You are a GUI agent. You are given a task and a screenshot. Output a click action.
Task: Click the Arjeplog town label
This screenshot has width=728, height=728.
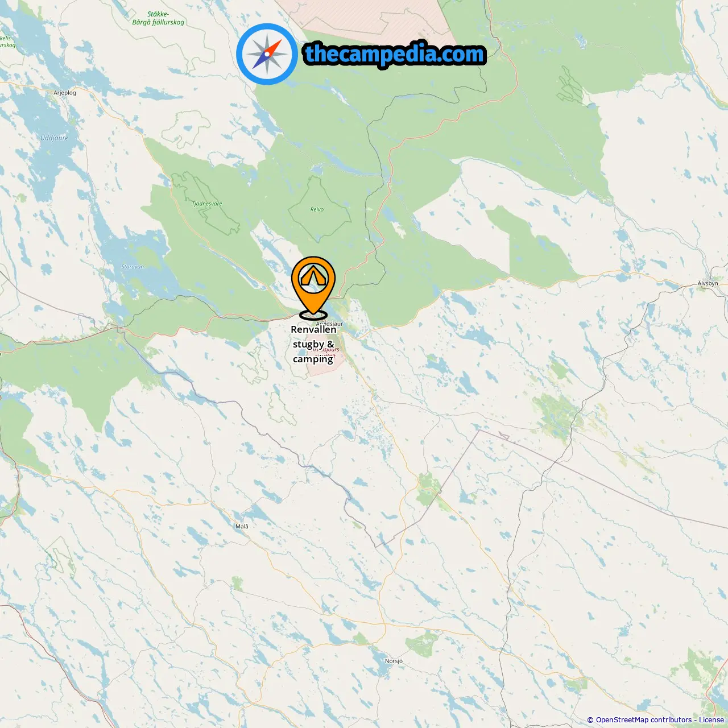pyautogui.click(x=65, y=93)
